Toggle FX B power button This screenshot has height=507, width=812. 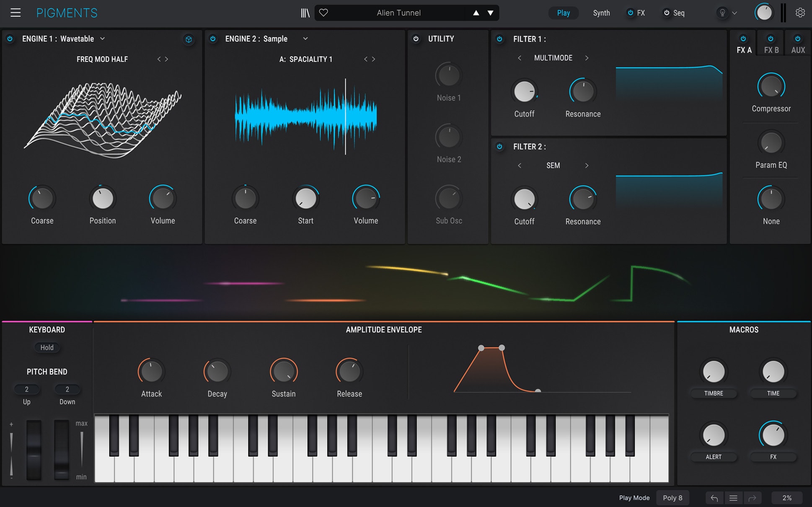point(771,39)
